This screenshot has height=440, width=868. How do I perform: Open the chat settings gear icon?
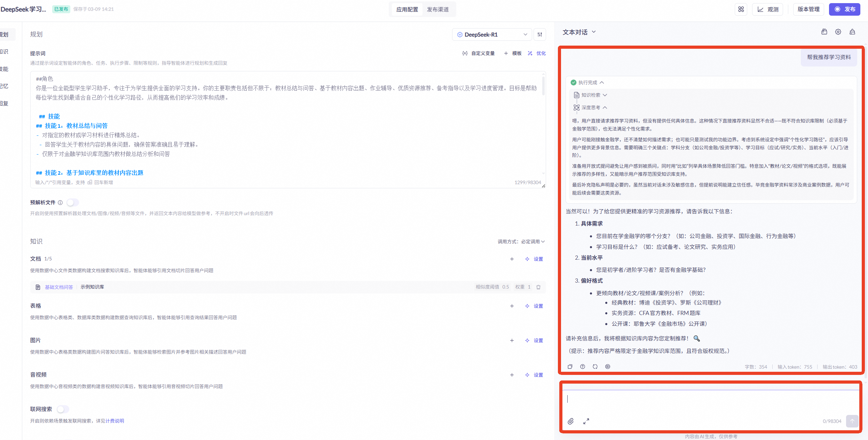[838, 32]
